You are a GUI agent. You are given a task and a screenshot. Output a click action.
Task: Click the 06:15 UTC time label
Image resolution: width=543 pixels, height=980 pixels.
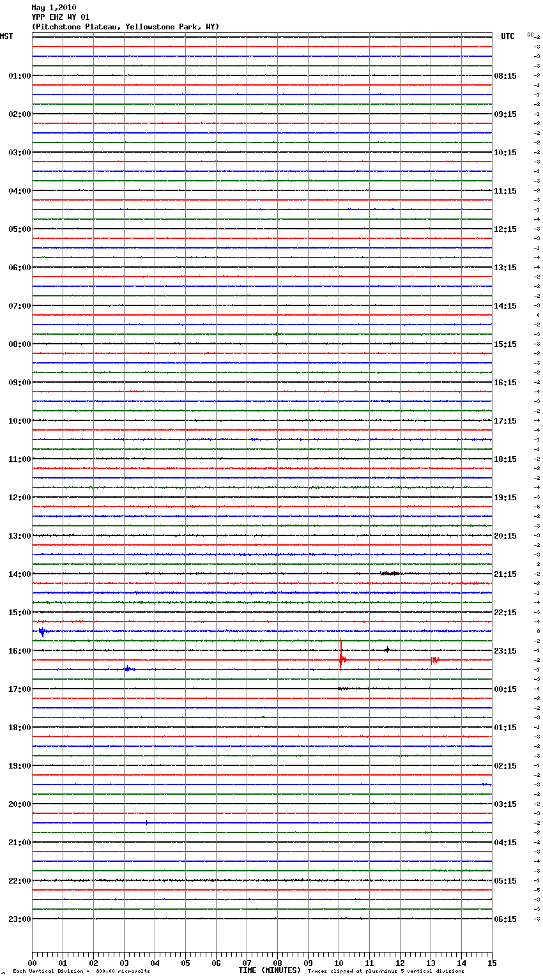click(505, 919)
